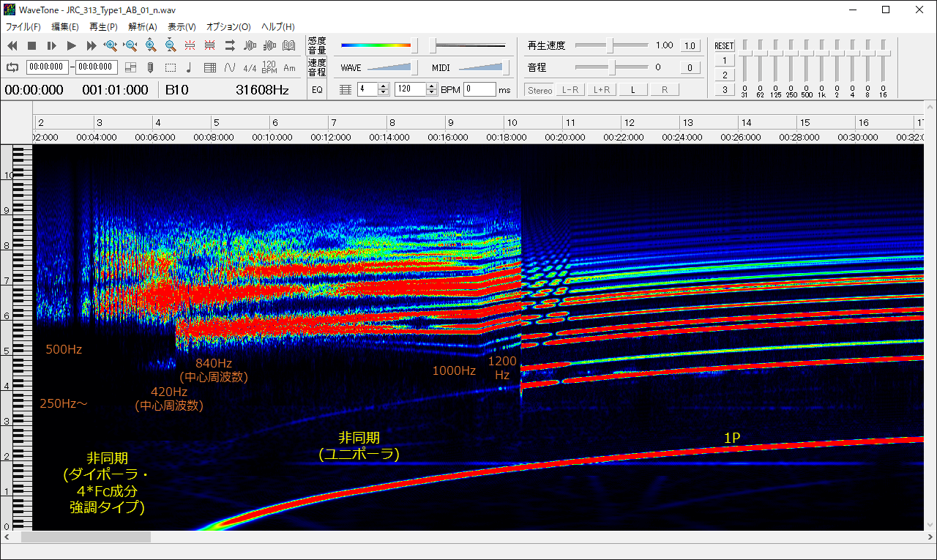Toggle the loop playback icon
The image size is (937, 560).
coord(12,67)
